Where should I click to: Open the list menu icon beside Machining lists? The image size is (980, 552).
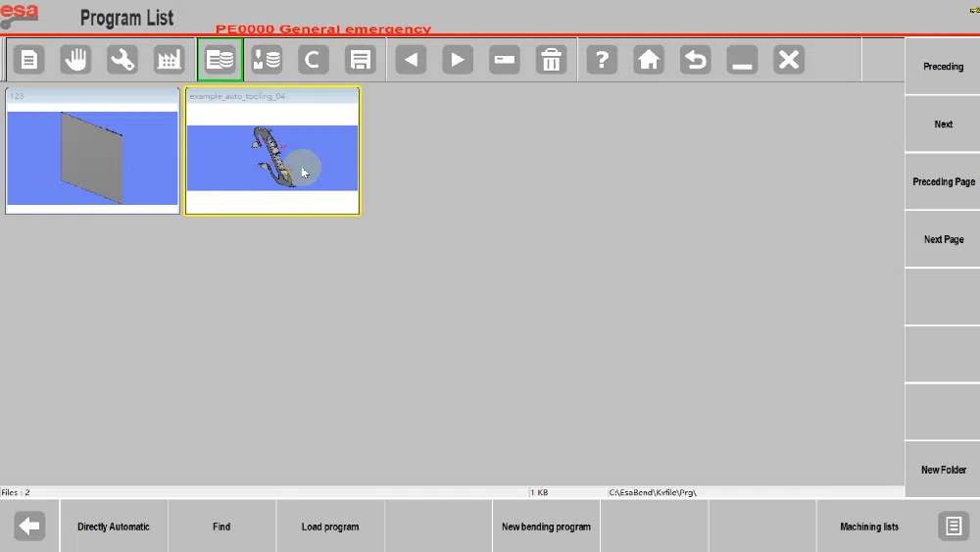(x=954, y=526)
